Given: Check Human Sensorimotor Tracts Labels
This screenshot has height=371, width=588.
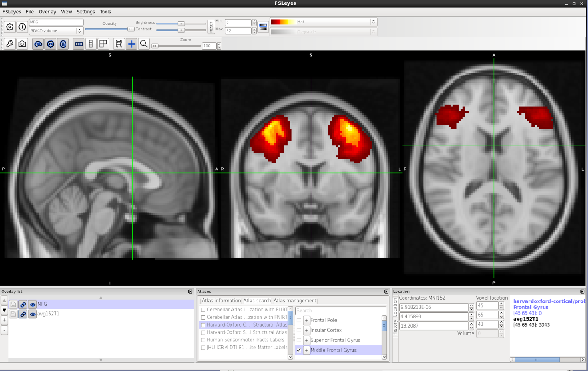Looking at the screenshot, I should coord(203,340).
